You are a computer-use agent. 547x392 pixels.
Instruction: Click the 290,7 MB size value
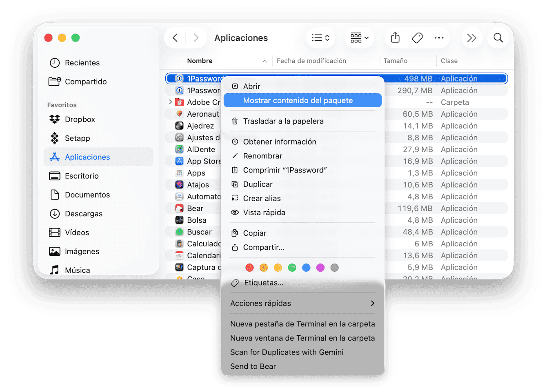[415, 91]
